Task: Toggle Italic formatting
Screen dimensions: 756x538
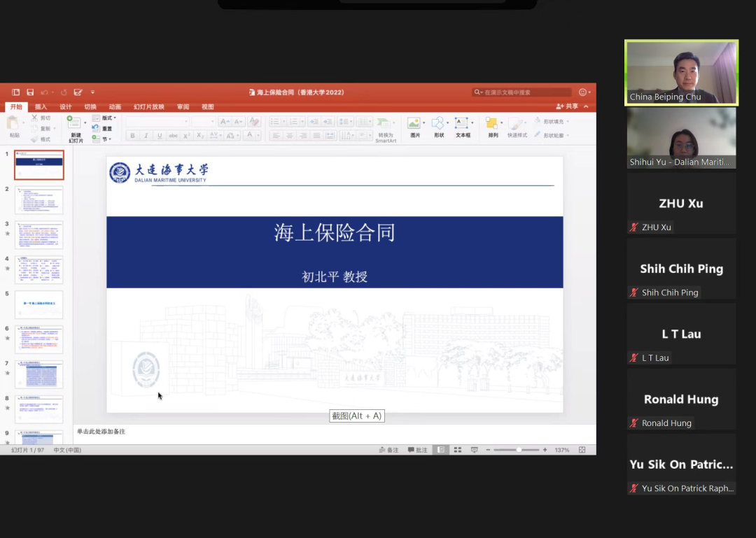Action: click(x=146, y=136)
